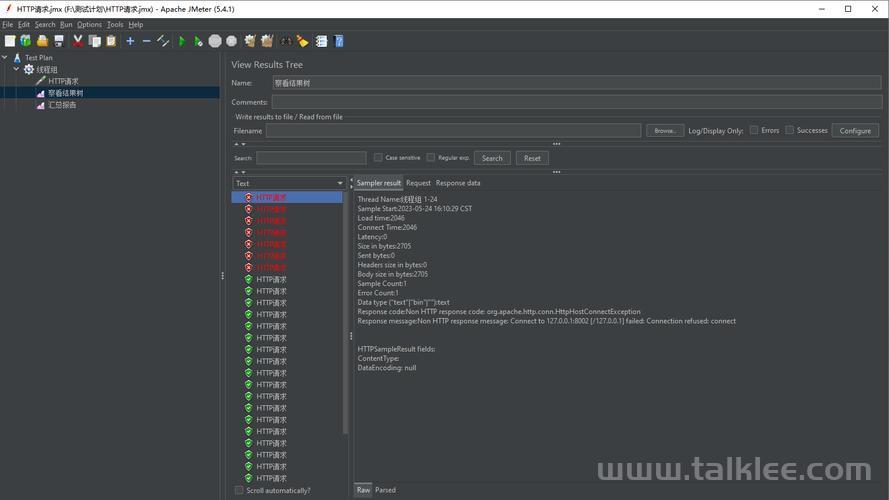Open the Options menu
889x500 pixels.
click(x=90, y=24)
